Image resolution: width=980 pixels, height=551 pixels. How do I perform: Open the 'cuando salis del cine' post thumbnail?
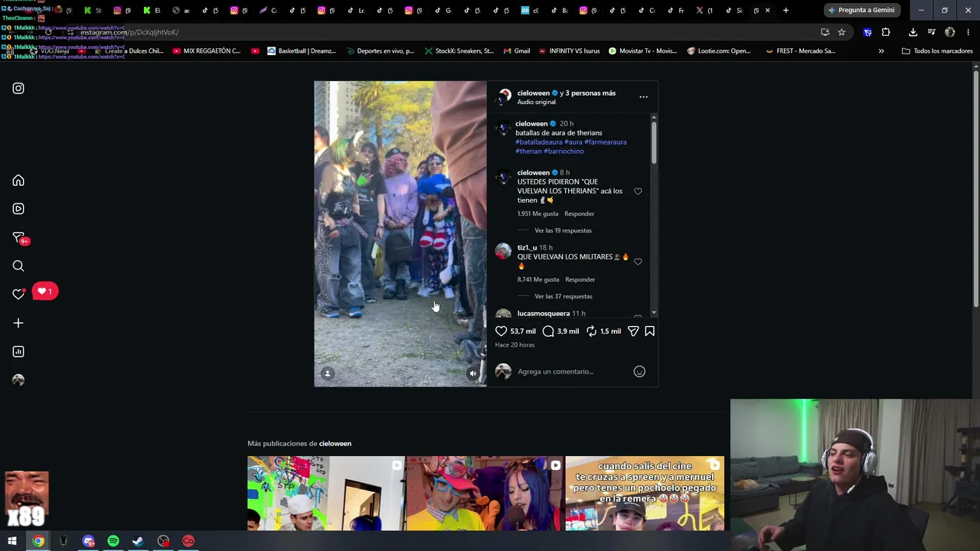(x=645, y=494)
